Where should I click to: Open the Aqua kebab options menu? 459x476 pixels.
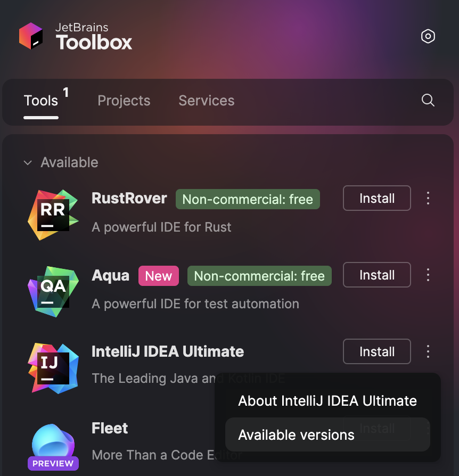(428, 275)
